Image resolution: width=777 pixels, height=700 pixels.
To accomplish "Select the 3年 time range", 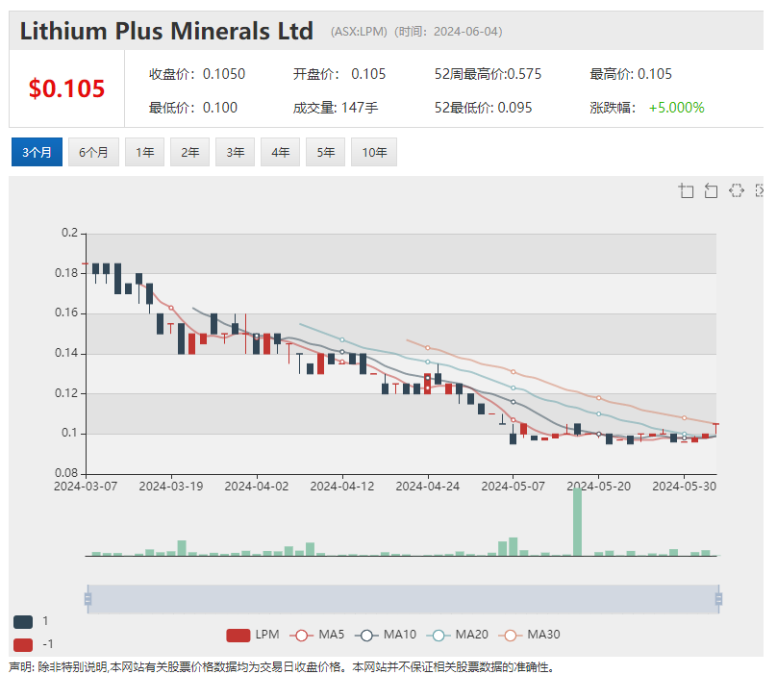I will (235, 152).
